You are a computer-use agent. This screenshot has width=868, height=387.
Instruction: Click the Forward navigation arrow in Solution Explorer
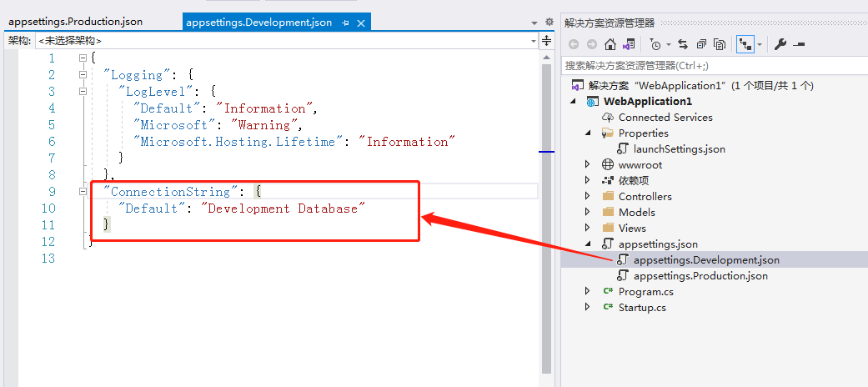point(592,45)
